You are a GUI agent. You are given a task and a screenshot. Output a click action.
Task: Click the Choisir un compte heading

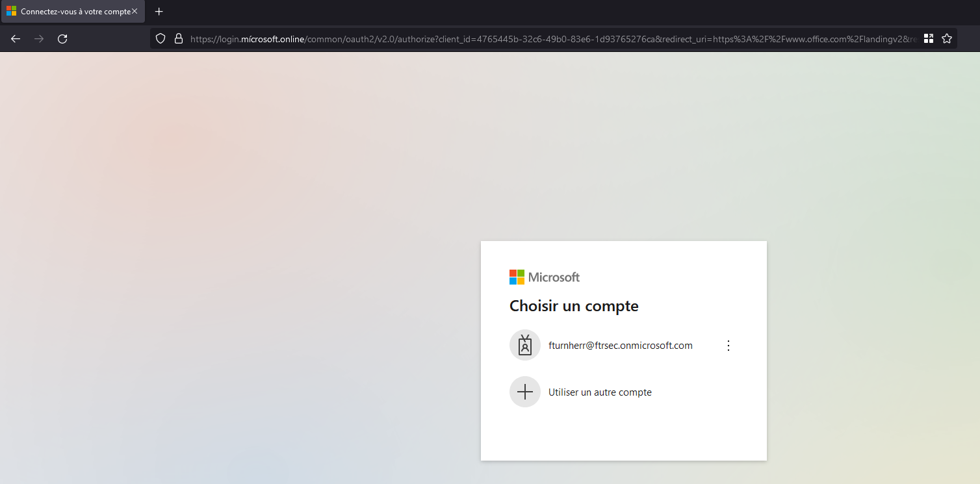click(x=574, y=306)
